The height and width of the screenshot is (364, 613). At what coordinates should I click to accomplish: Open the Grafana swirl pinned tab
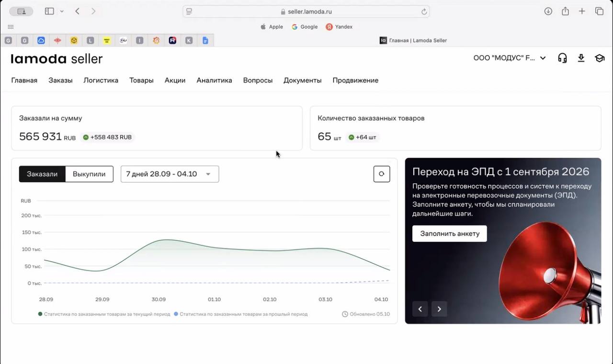click(156, 41)
